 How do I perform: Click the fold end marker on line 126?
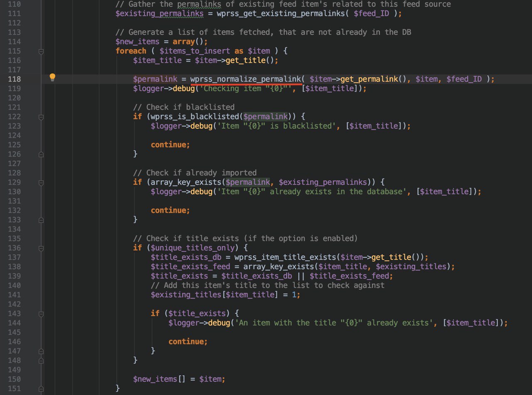[x=41, y=154]
